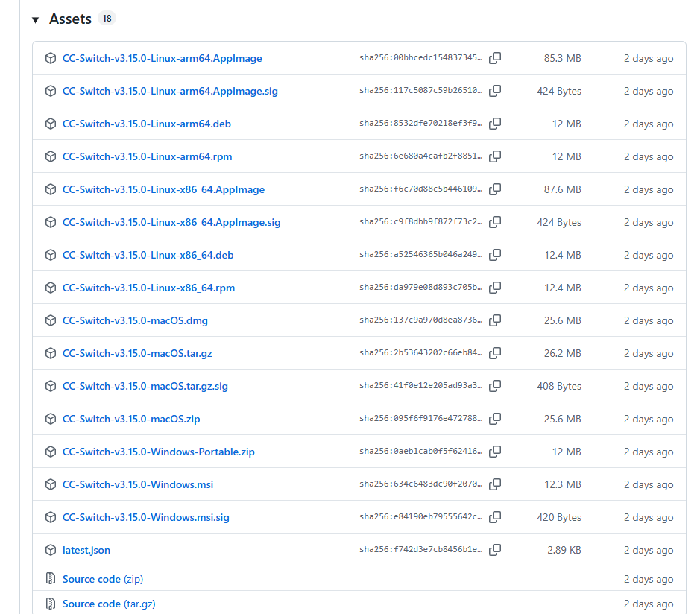
Task: Download CC-Switch-v3.15.0-Windows-Portable.zip
Action: pyautogui.click(x=159, y=452)
